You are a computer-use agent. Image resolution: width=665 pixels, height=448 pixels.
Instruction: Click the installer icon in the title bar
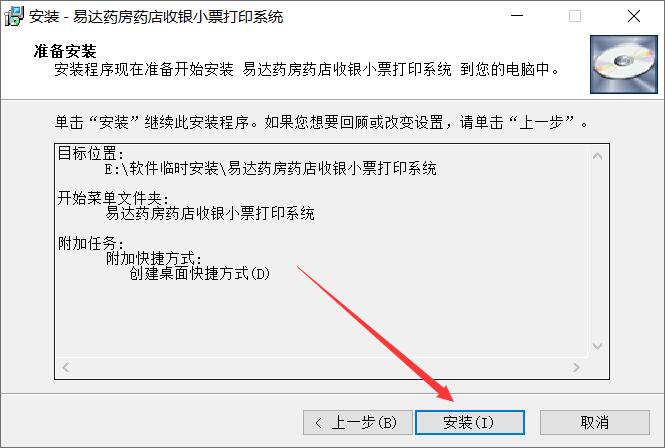tap(14, 16)
